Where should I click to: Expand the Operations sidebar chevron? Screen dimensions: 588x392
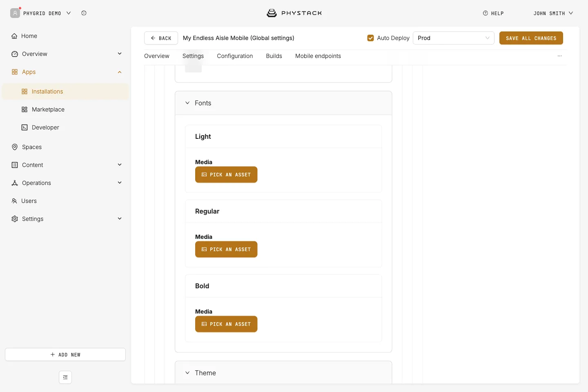[120, 183]
